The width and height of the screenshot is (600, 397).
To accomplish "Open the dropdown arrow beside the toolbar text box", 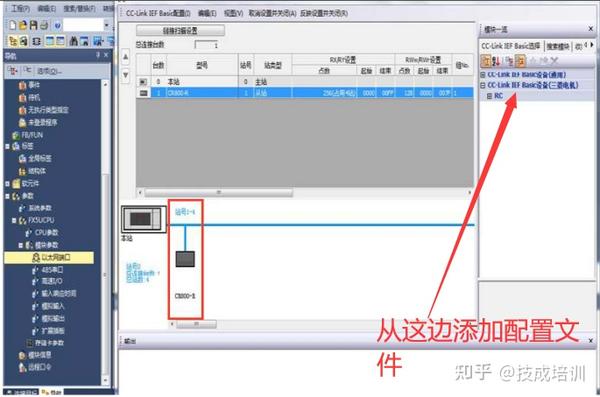I will pyautogui.click(x=106, y=25).
